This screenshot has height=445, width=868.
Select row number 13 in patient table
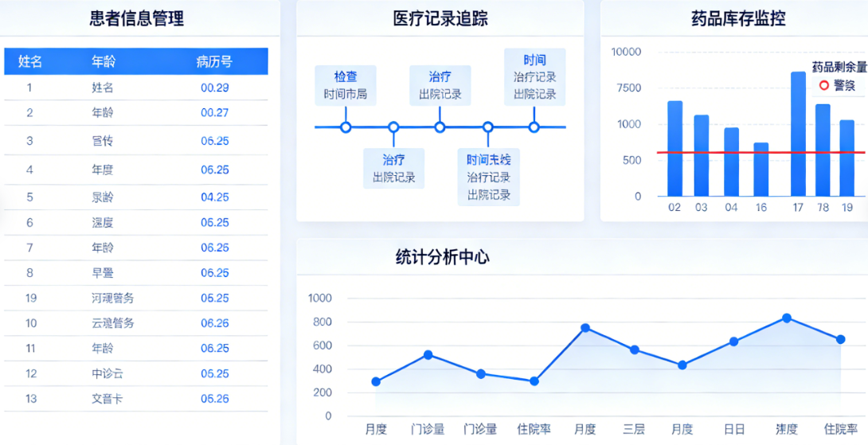(x=31, y=399)
